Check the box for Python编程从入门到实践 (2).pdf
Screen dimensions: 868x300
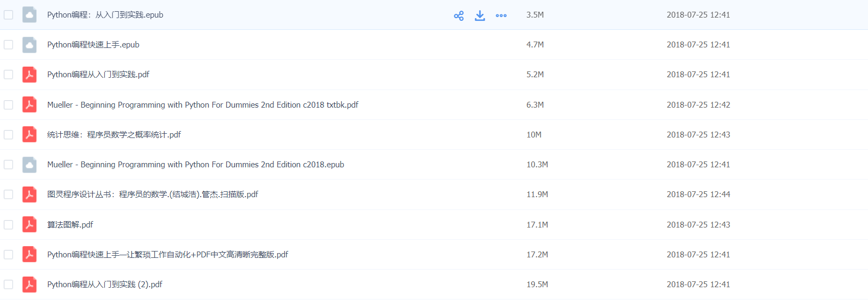pyautogui.click(x=9, y=285)
